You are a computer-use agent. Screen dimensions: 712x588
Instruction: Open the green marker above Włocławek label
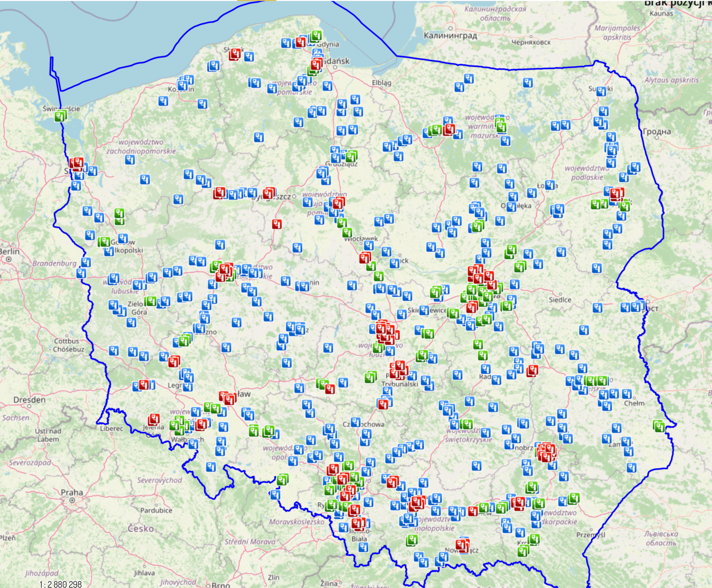coord(347,233)
